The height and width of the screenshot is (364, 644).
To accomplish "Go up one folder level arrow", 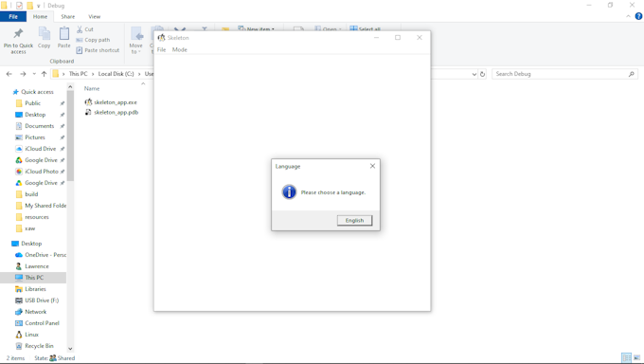I will click(44, 74).
